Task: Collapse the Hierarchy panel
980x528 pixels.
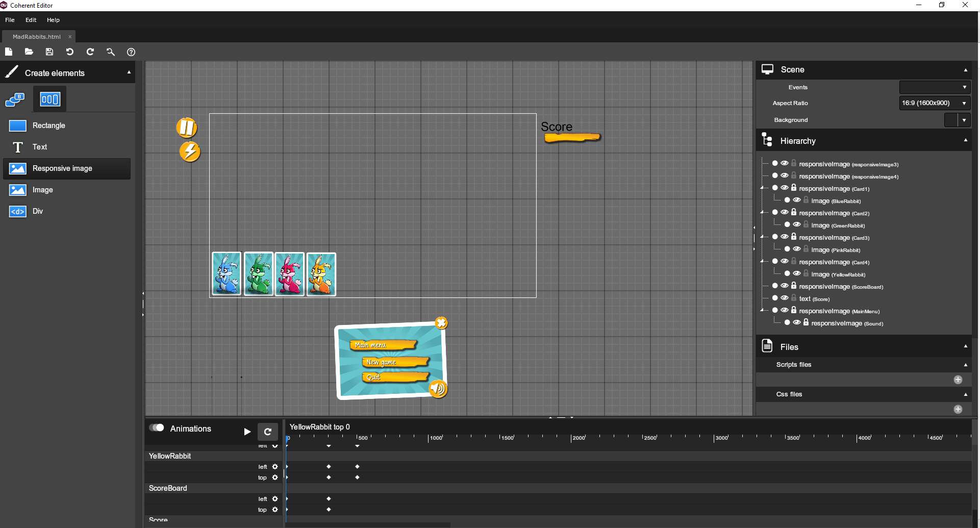Action: [965, 140]
